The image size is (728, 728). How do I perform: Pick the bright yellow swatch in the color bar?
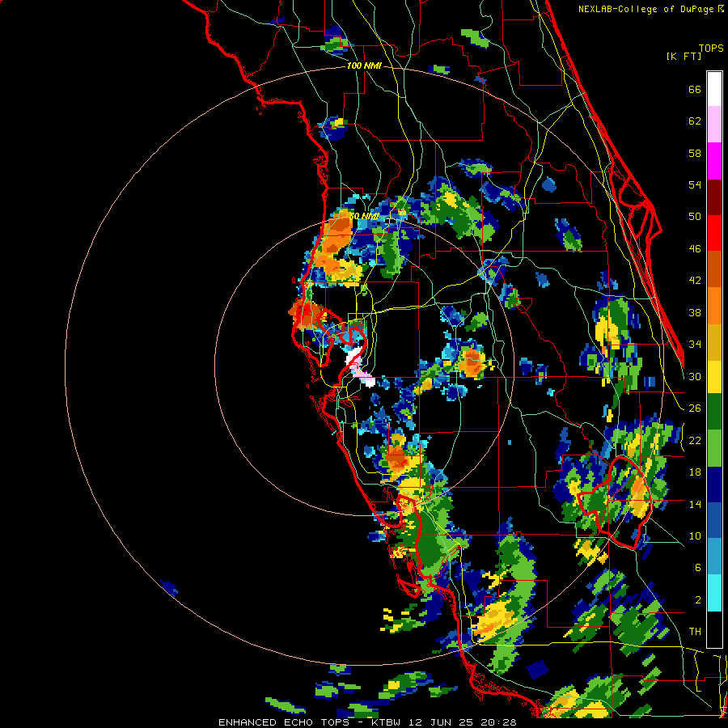point(714,376)
